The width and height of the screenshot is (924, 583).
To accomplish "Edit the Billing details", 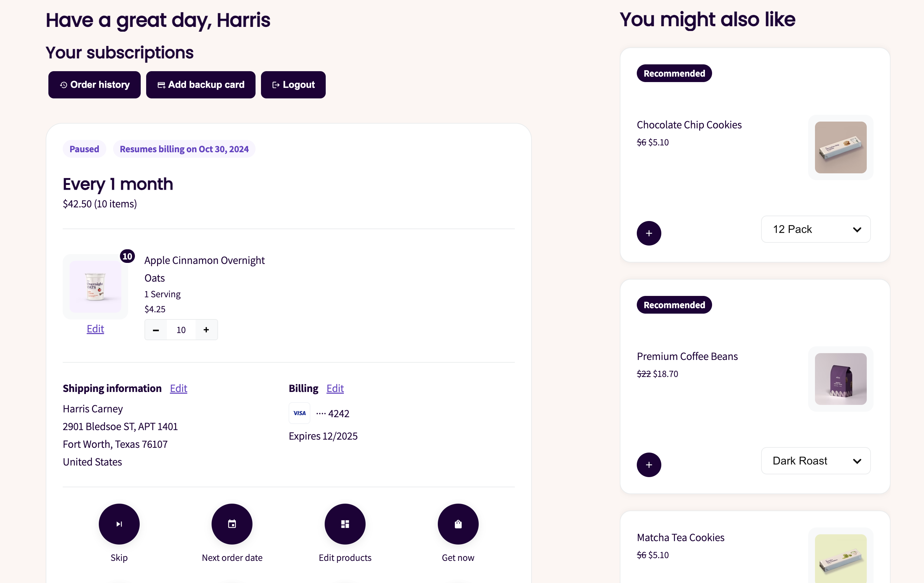I will (335, 388).
